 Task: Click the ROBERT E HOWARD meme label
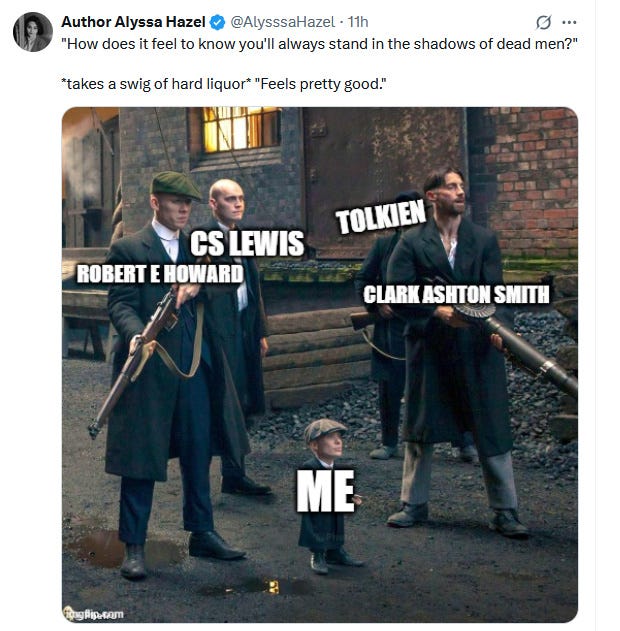pos(160,274)
